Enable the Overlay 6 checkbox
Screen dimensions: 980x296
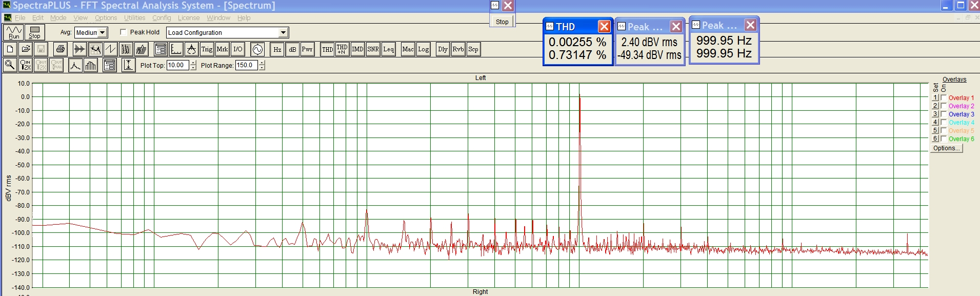pyautogui.click(x=944, y=139)
